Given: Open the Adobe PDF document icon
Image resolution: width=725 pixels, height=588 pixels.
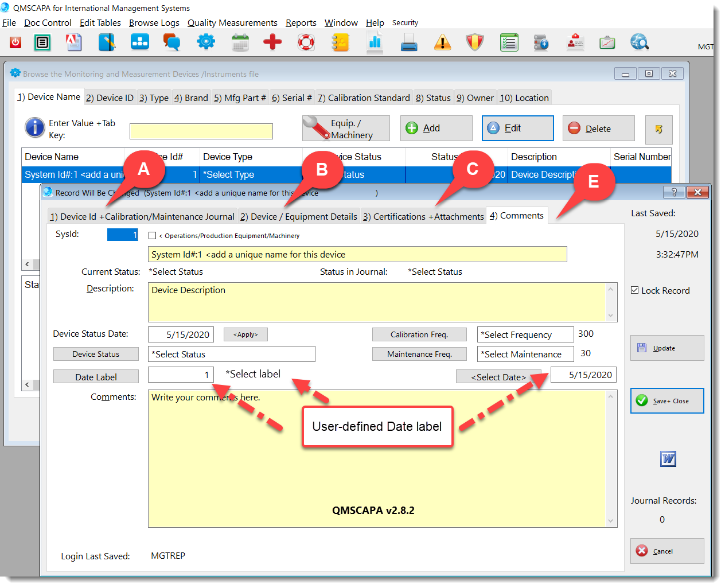Looking at the screenshot, I should (74, 42).
